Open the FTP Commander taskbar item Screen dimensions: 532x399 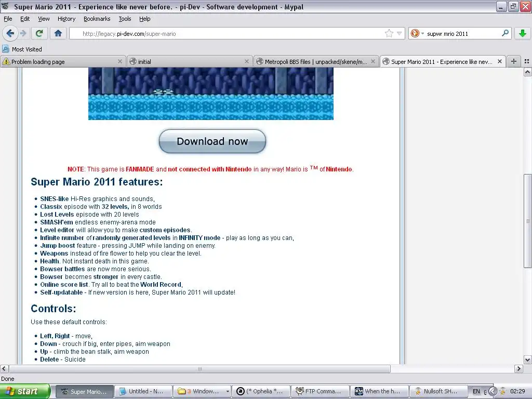[320, 391]
